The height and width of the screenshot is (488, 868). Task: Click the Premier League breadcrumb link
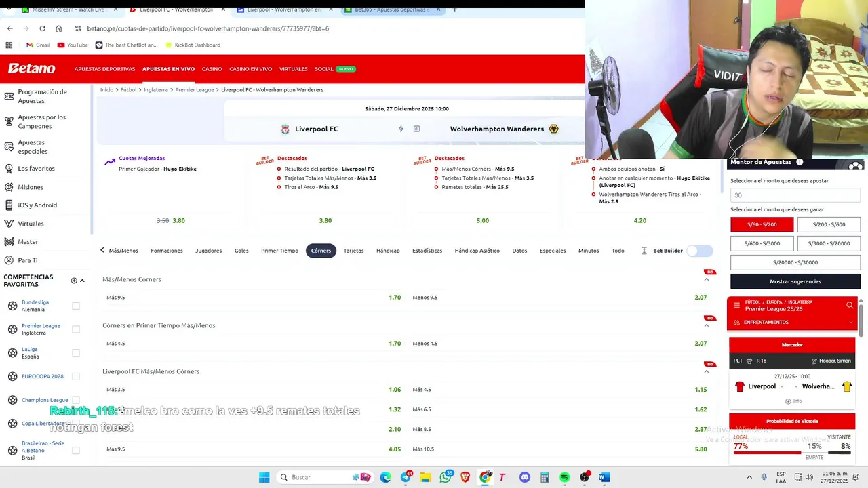[x=195, y=89]
